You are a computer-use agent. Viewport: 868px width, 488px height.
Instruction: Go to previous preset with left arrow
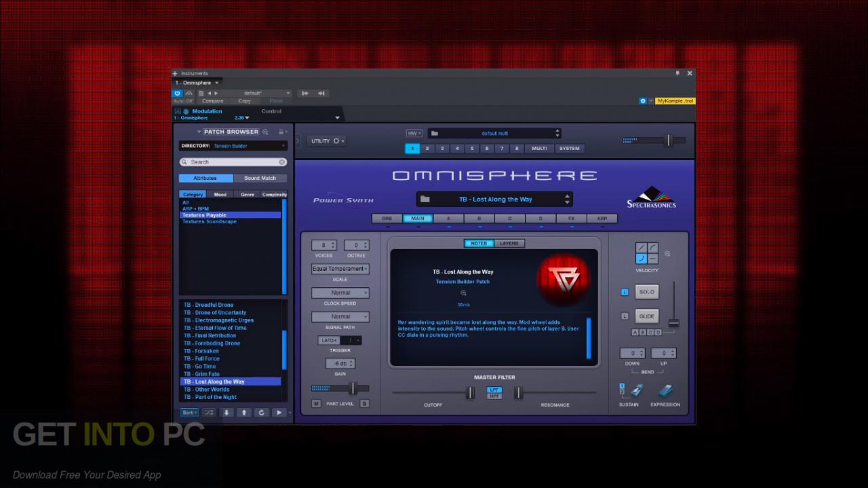[x=209, y=93]
